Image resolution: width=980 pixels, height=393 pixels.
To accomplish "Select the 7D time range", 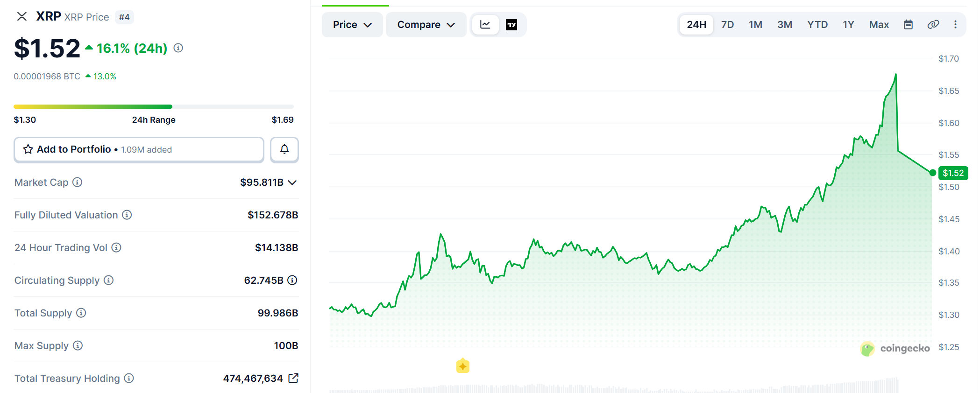I will (727, 25).
